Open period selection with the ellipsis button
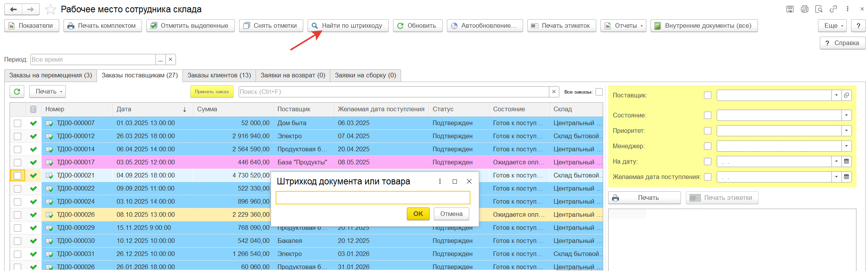 point(161,59)
